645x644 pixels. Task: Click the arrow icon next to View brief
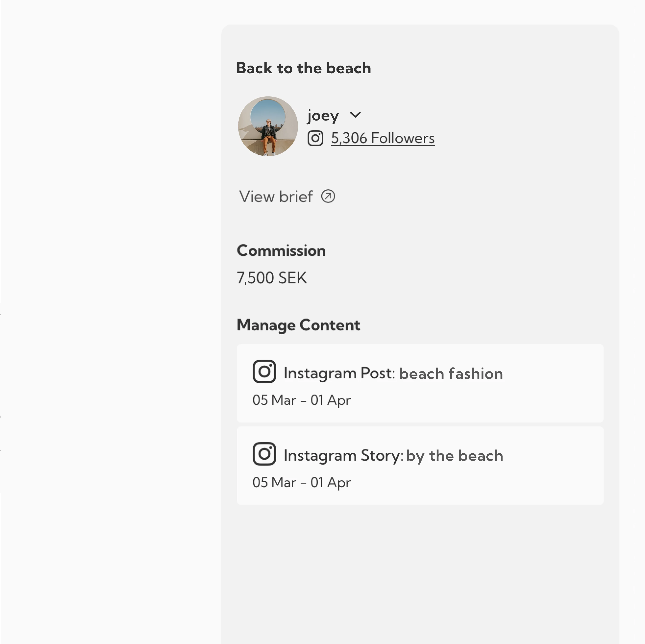(328, 196)
